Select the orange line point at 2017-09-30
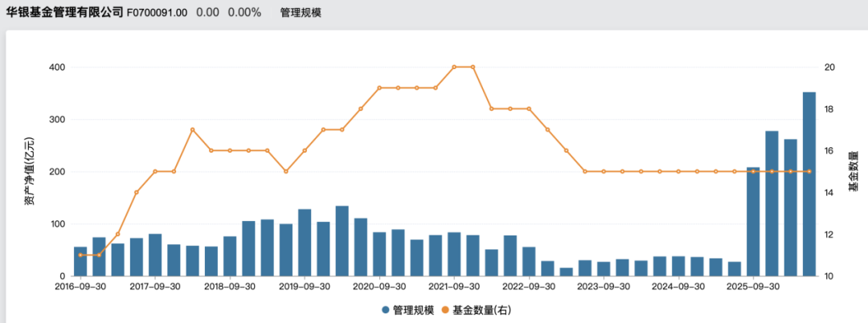This screenshot has width=868, height=323. pyautogui.click(x=155, y=171)
